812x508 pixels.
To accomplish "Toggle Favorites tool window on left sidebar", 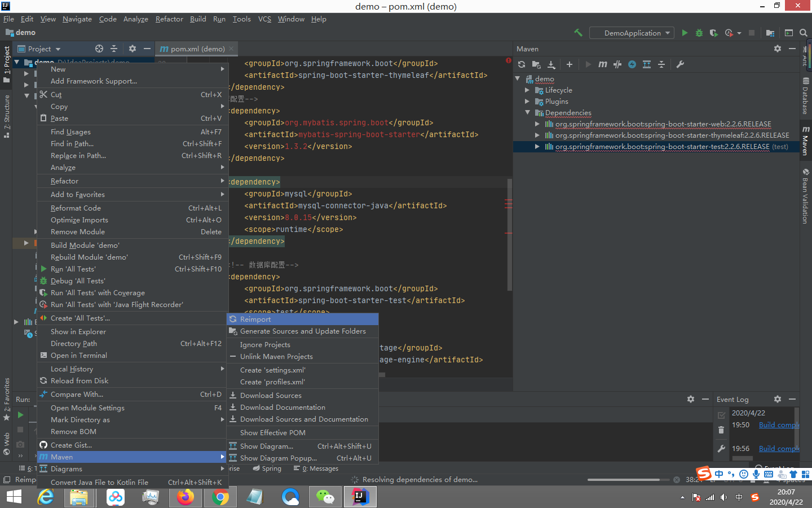I will 7,400.
